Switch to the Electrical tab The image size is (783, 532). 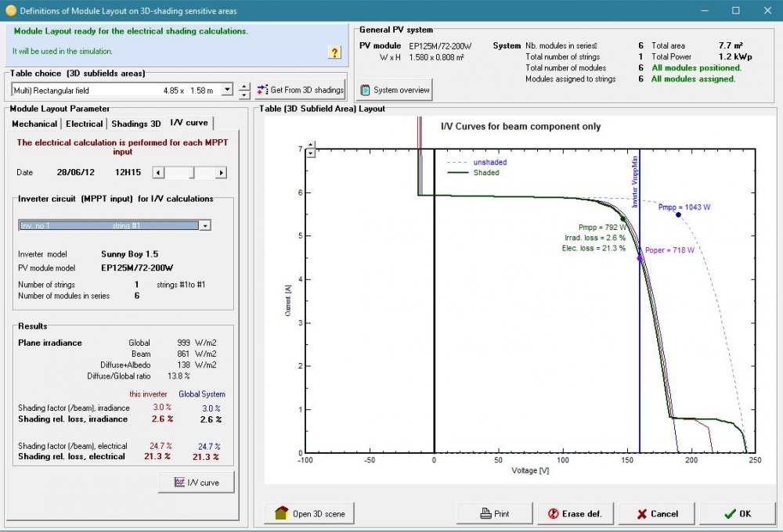pos(85,124)
